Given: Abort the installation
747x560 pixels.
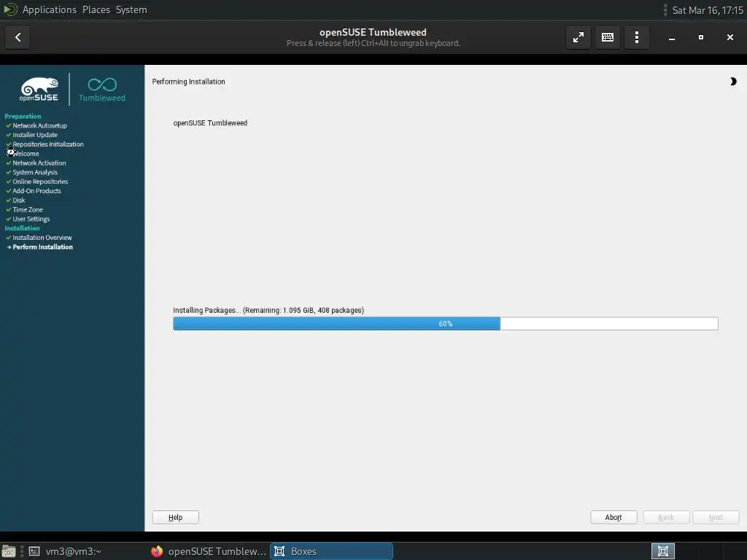Looking at the screenshot, I should (x=613, y=517).
